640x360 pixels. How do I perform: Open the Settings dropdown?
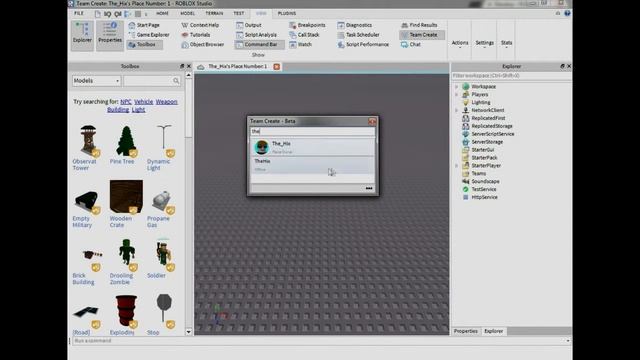[484, 44]
